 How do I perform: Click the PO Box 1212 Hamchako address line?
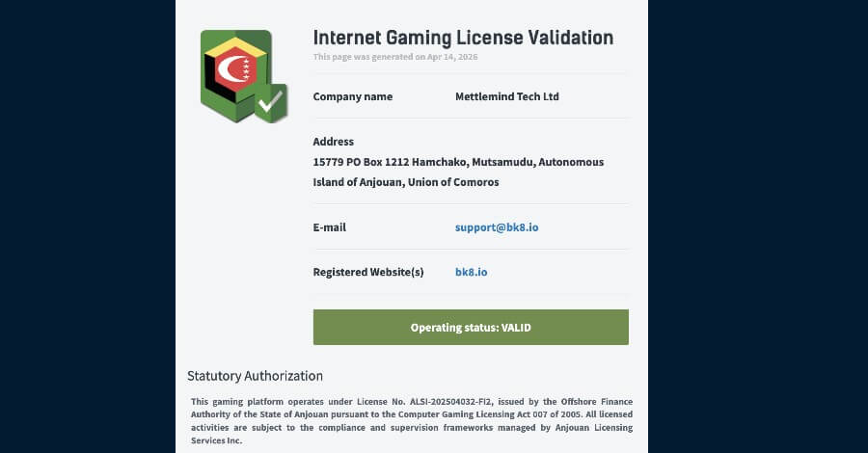[458, 162]
